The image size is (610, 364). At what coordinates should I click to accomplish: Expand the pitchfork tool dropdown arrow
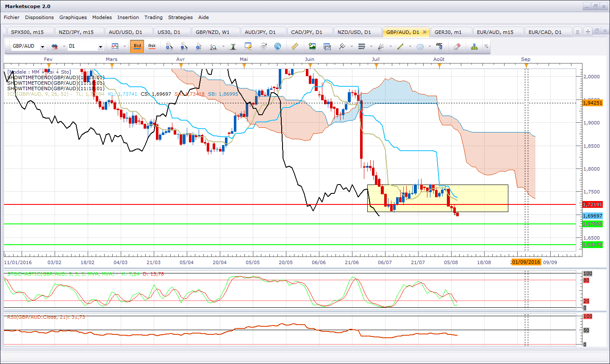pos(352,47)
